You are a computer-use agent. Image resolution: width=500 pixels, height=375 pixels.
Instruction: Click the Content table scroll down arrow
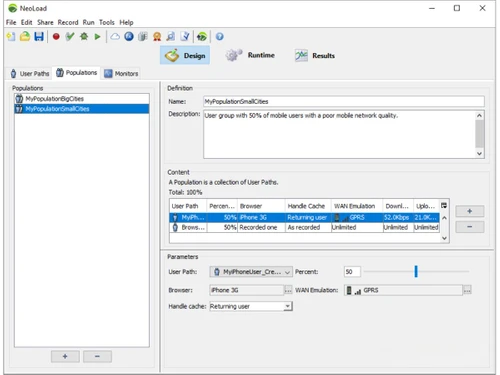[x=444, y=238]
